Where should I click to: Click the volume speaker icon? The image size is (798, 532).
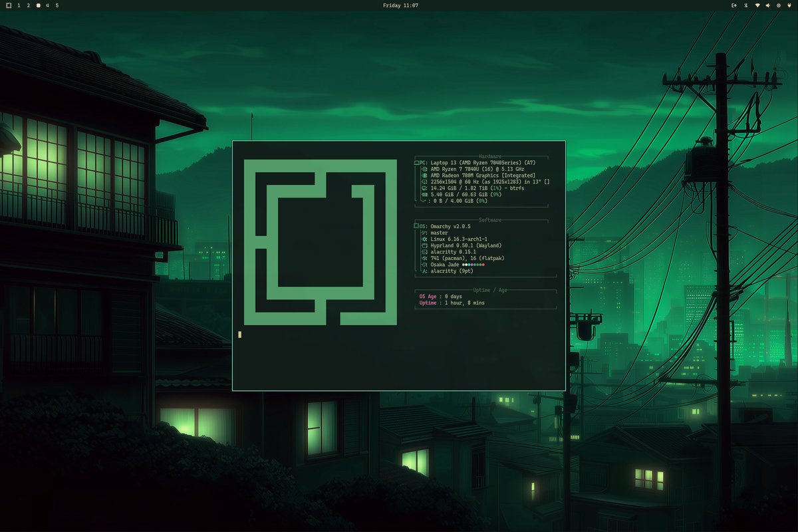coord(768,5)
